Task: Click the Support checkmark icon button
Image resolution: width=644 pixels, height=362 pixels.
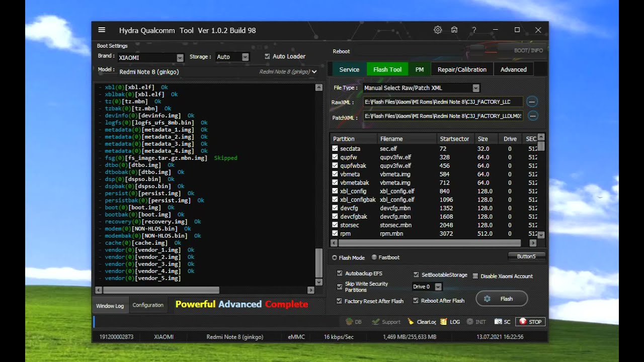Action: pos(386,322)
